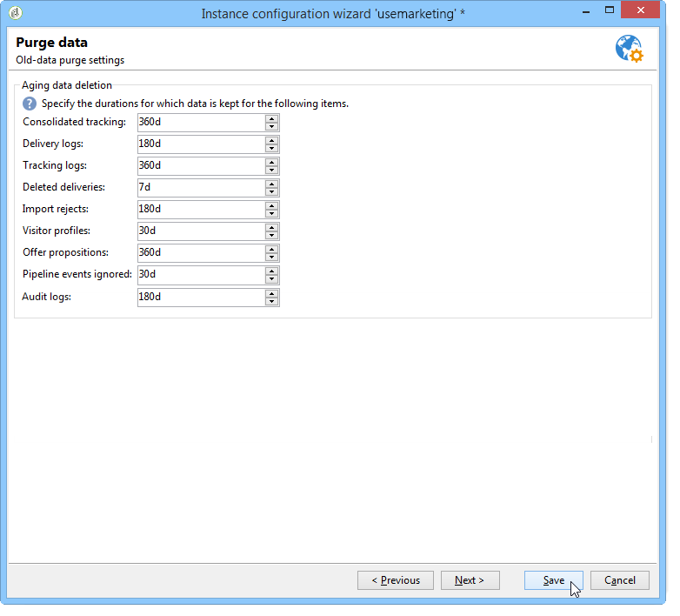This screenshot has width=680, height=616.
Task: Close the wizard with the red X
Action: tap(641, 10)
